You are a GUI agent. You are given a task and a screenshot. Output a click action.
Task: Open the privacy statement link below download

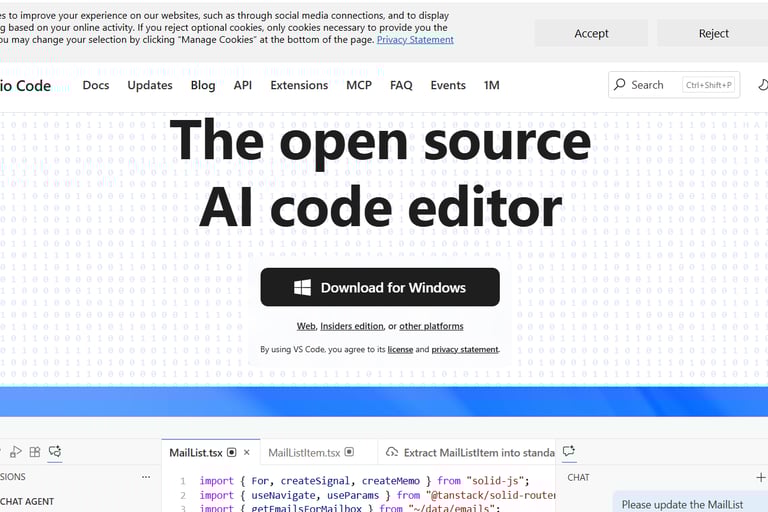[x=464, y=349]
